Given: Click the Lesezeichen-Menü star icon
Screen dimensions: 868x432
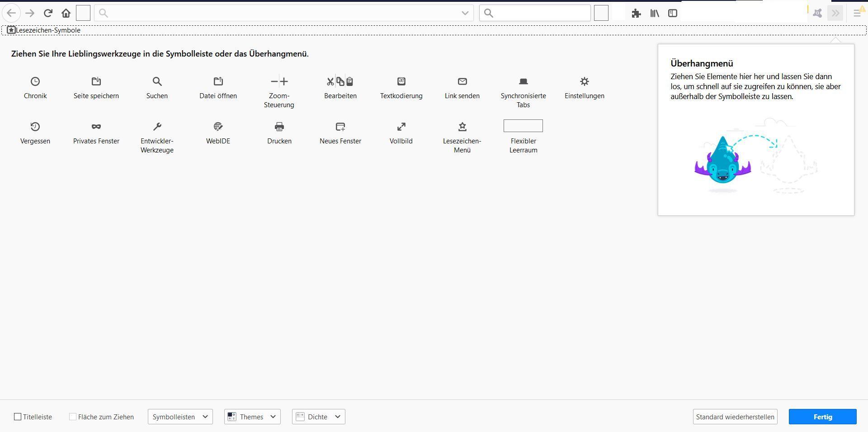Looking at the screenshot, I should (x=462, y=127).
